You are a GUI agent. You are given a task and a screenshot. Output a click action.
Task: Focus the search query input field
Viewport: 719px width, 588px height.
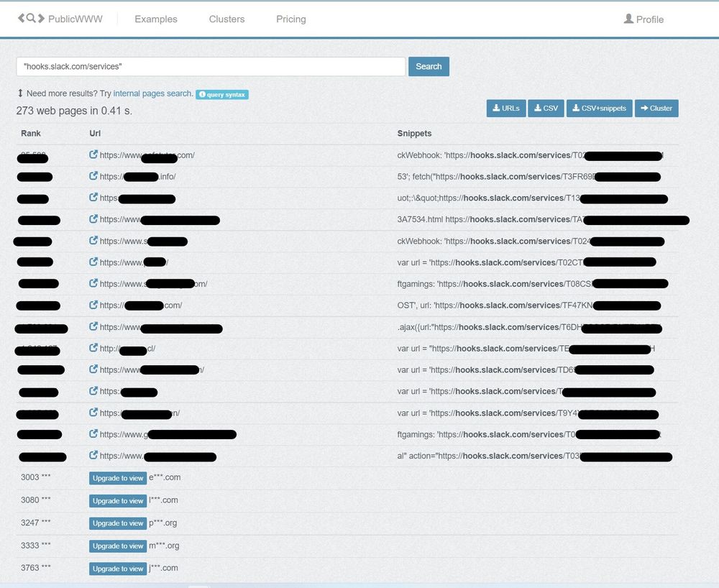(x=211, y=66)
